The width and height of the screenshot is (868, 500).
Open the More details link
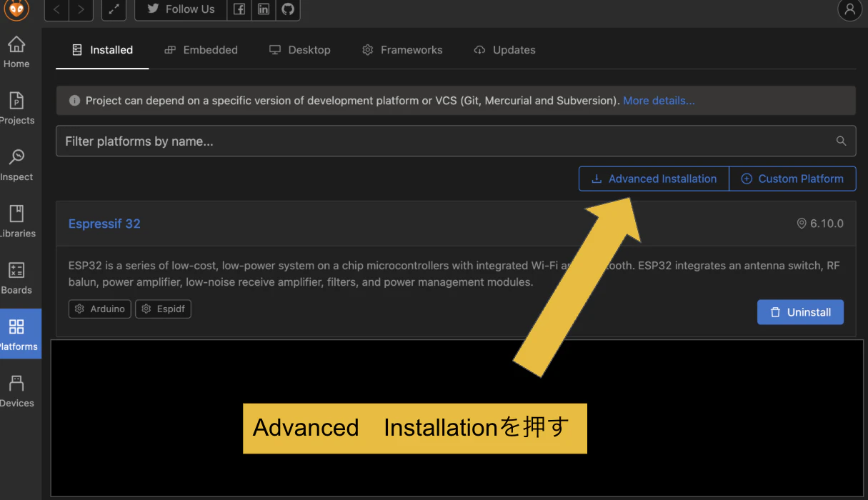tap(658, 100)
